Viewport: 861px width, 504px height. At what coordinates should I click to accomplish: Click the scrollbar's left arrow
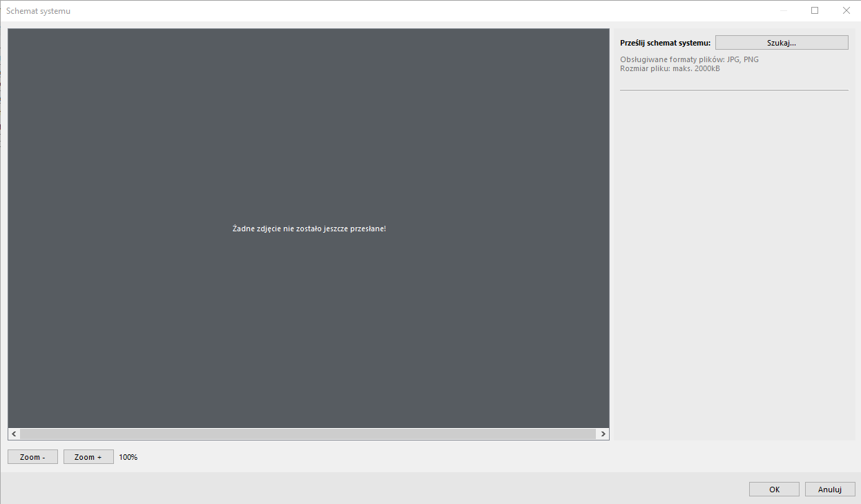[x=14, y=434]
